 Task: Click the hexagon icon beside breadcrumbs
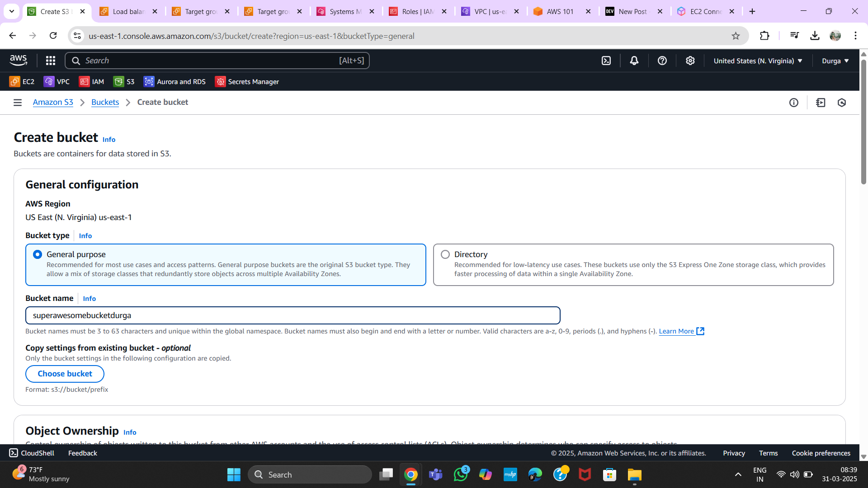[842, 103]
